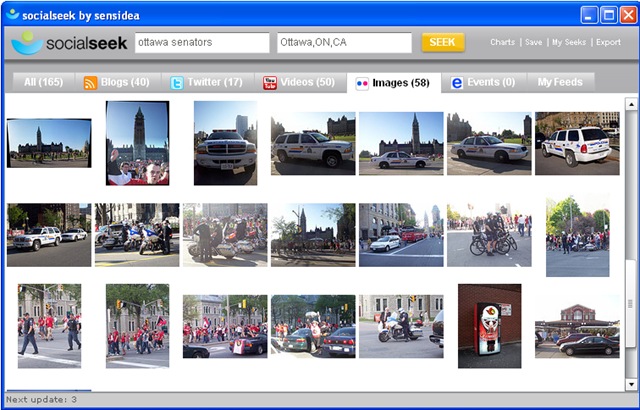Click the RSS icon on Blogs tab

91,83
